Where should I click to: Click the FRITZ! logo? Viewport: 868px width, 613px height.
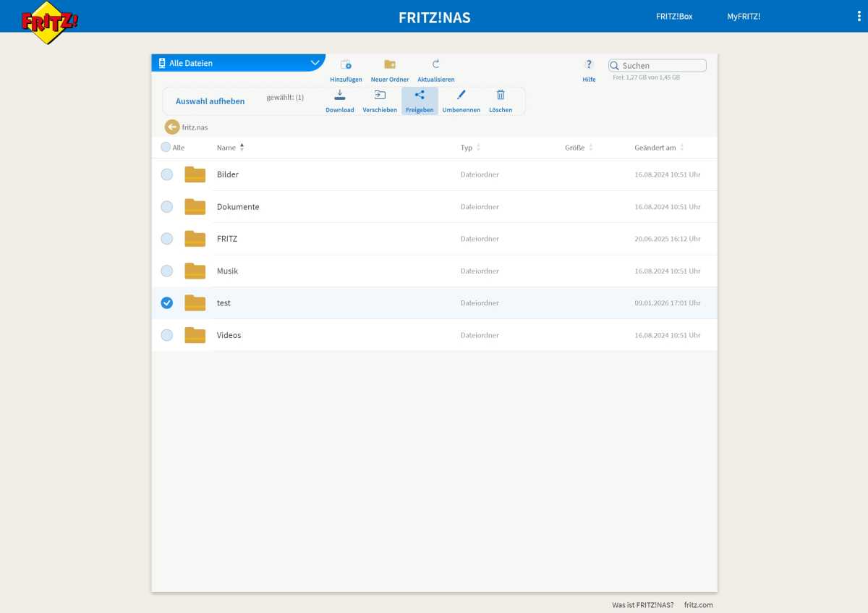(49, 22)
